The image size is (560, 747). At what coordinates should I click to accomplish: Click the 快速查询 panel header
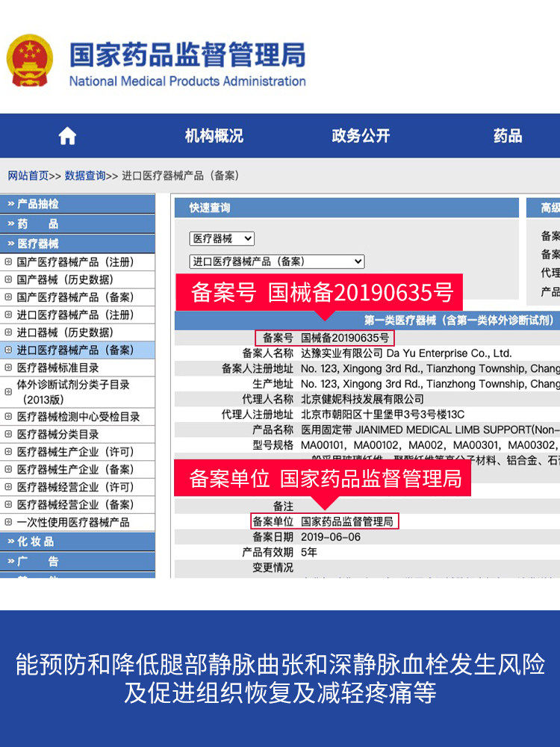click(x=346, y=208)
